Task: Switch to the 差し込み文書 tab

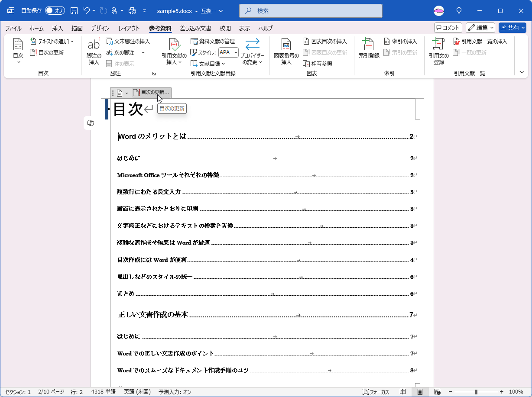Action: point(195,28)
